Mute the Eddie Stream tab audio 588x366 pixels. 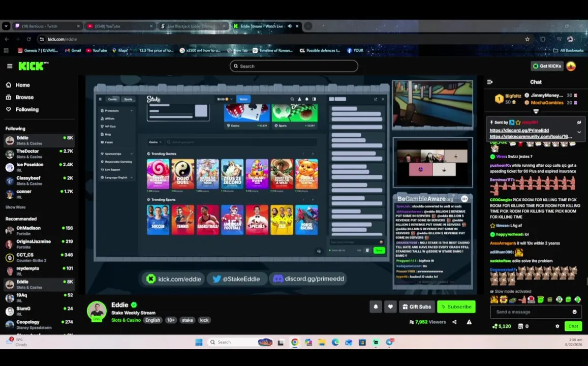tap(290, 26)
